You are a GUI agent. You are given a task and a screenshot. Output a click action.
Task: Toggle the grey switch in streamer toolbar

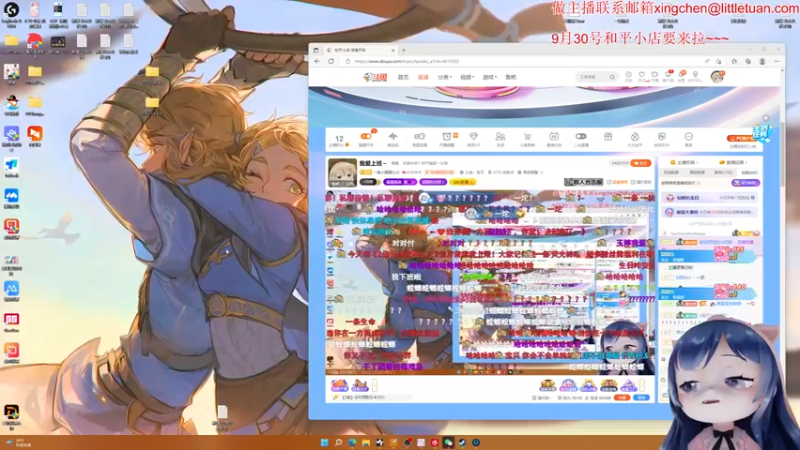coord(581,136)
